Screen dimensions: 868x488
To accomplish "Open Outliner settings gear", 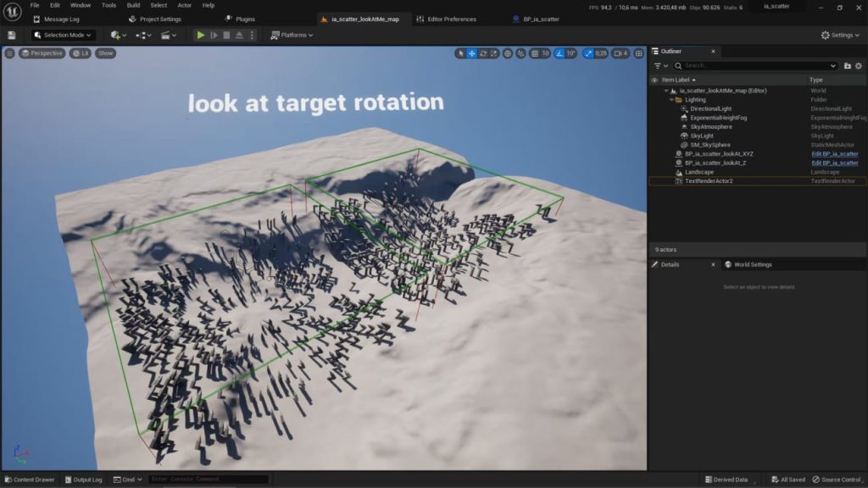I will point(858,65).
